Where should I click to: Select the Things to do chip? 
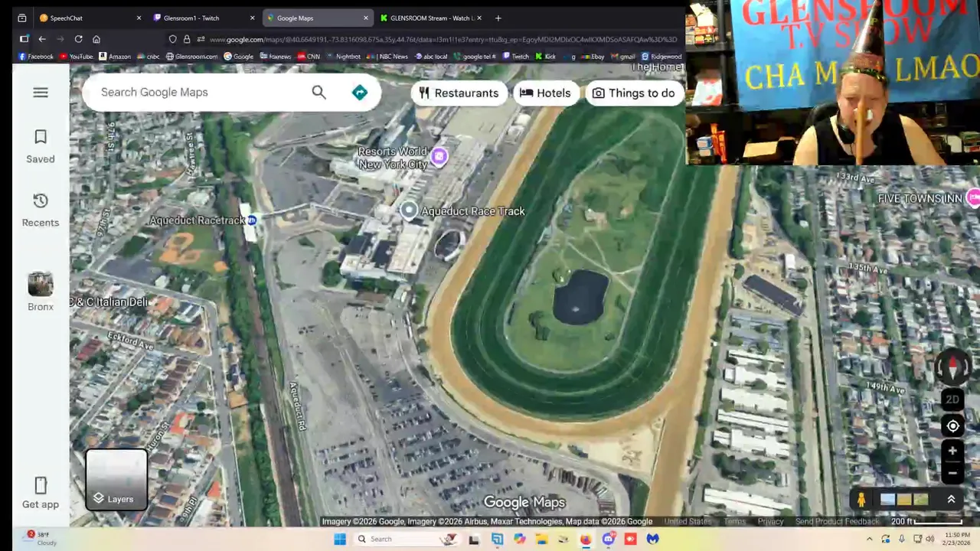pyautogui.click(x=633, y=93)
